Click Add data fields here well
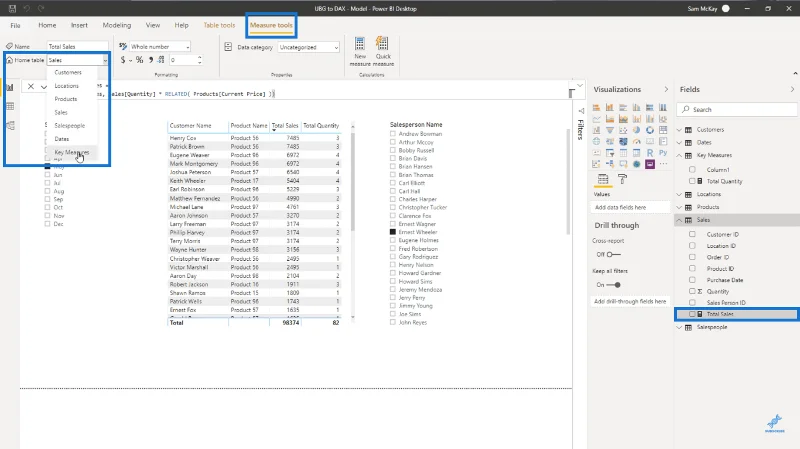Viewport: 800px width, 449px height. coord(631,207)
